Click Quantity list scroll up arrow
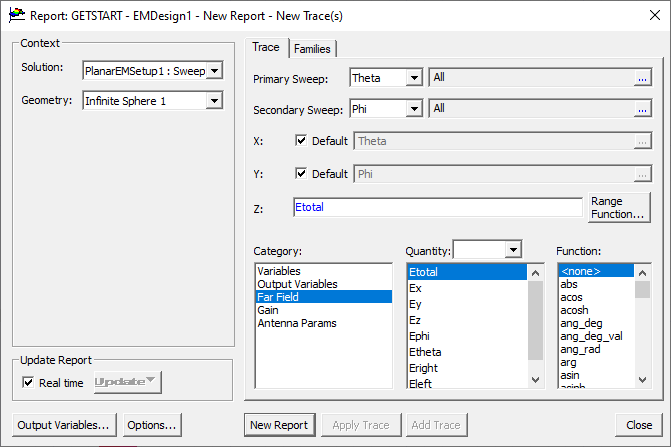Screen dimensions: 671x447 pos(535,272)
